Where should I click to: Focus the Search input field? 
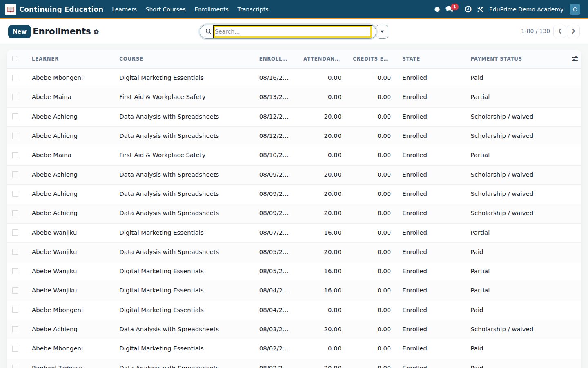pos(292,31)
